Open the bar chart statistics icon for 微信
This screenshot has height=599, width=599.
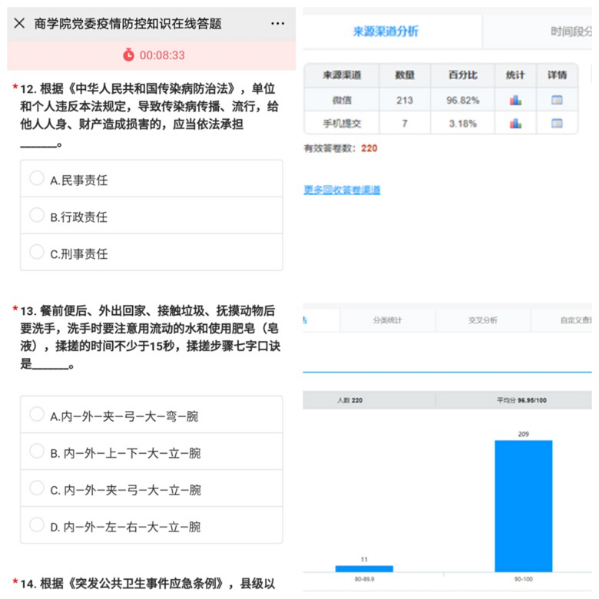click(515, 100)
